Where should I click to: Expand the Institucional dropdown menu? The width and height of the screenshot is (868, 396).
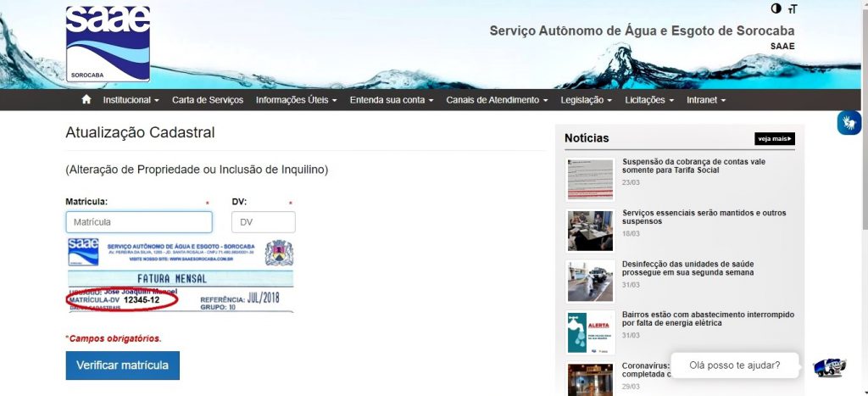point(131,100)
